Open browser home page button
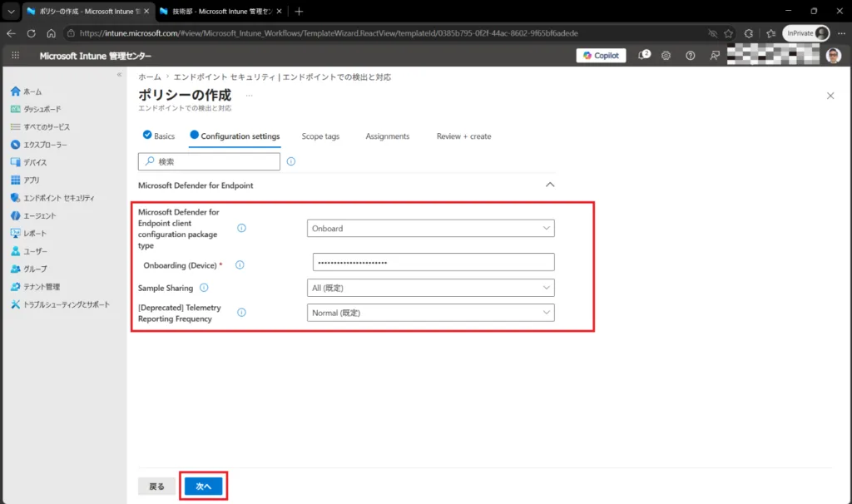 tap(51, 33)
